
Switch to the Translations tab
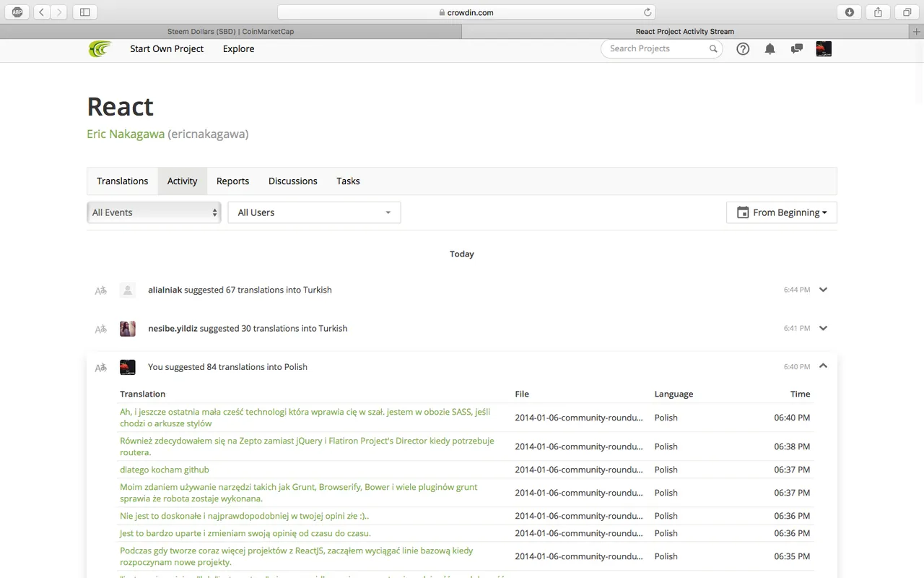123,181
